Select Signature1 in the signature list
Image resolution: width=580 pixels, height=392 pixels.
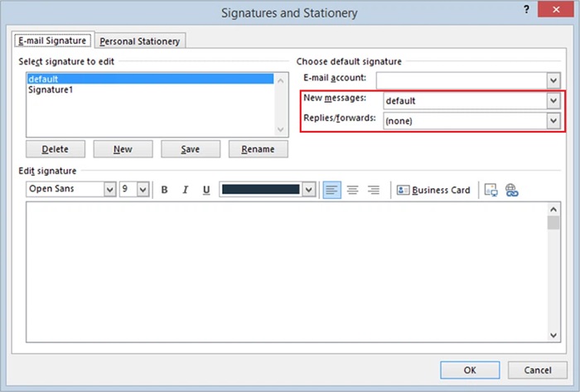pos(51,90)
